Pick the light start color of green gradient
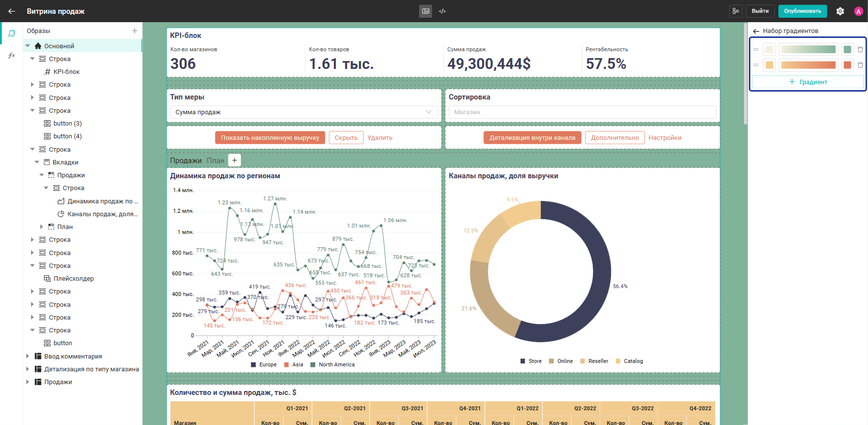This screenshot has width=868, height=425. coord(769,49)
